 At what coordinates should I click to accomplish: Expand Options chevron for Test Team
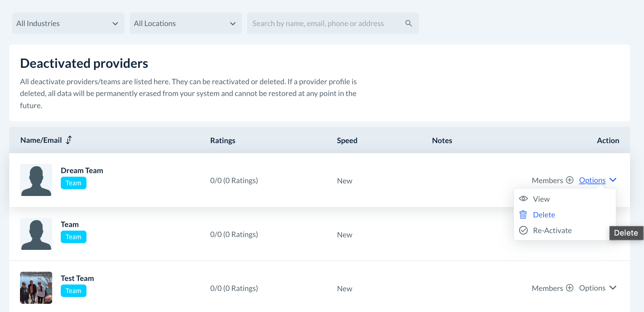pyautogui.click(x=613, y=288)
